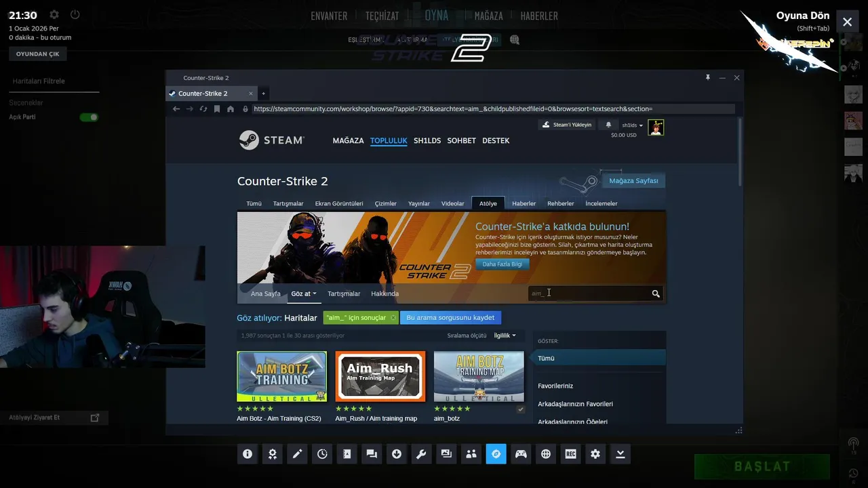Start the game with BAŞLAT button

pos(762,466)
